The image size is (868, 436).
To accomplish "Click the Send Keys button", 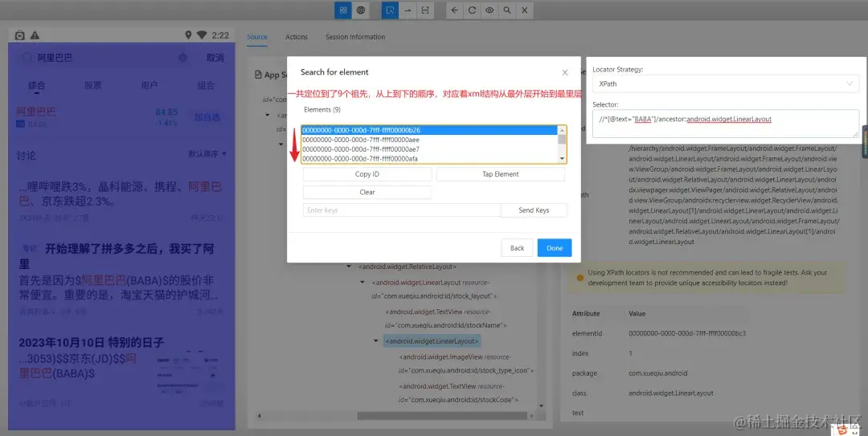I will click(x=534, y=210).
